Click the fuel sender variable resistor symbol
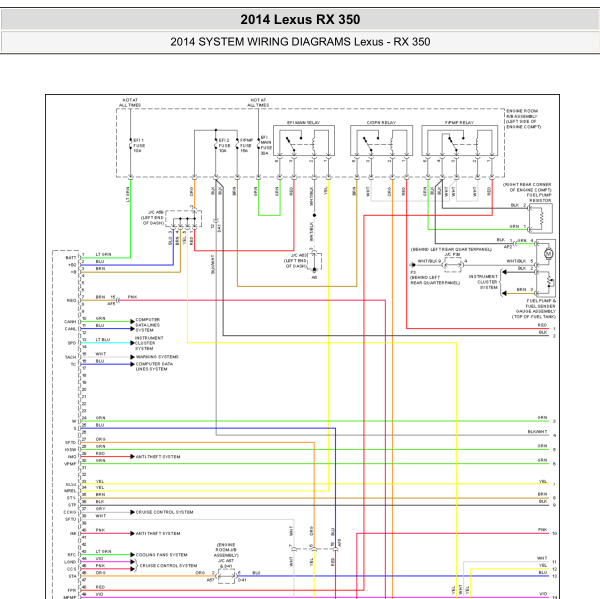This screenshot has width=600, height=599. tap(550, 281)
